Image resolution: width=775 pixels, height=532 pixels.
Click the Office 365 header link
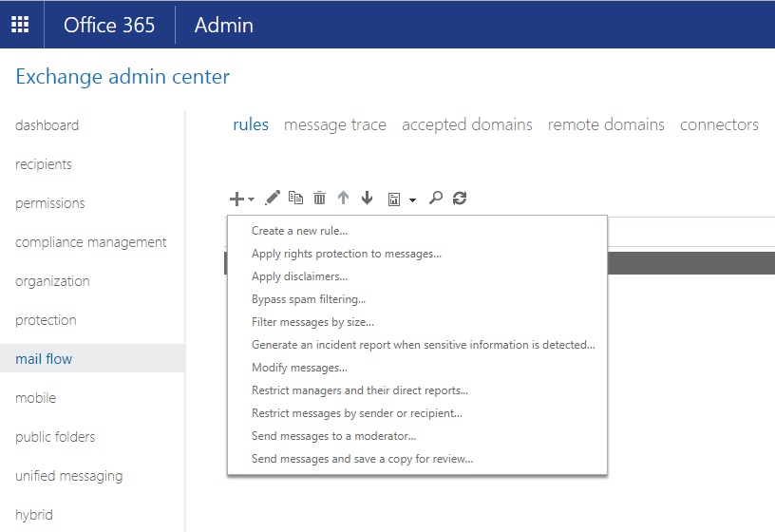109,25
